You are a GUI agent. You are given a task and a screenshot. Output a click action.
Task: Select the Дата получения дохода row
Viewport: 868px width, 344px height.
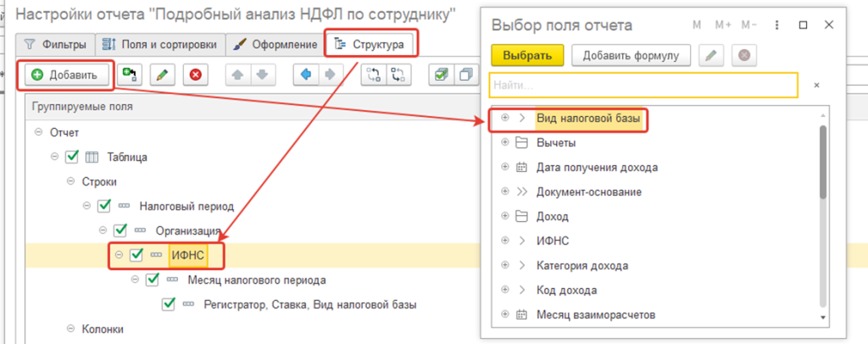[x=654, y=167]
